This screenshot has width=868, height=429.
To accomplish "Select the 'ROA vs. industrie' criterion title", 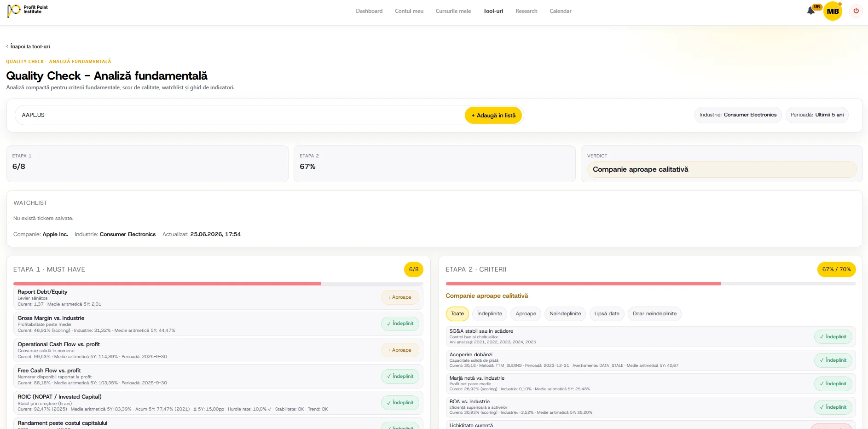I will (469, 401).
